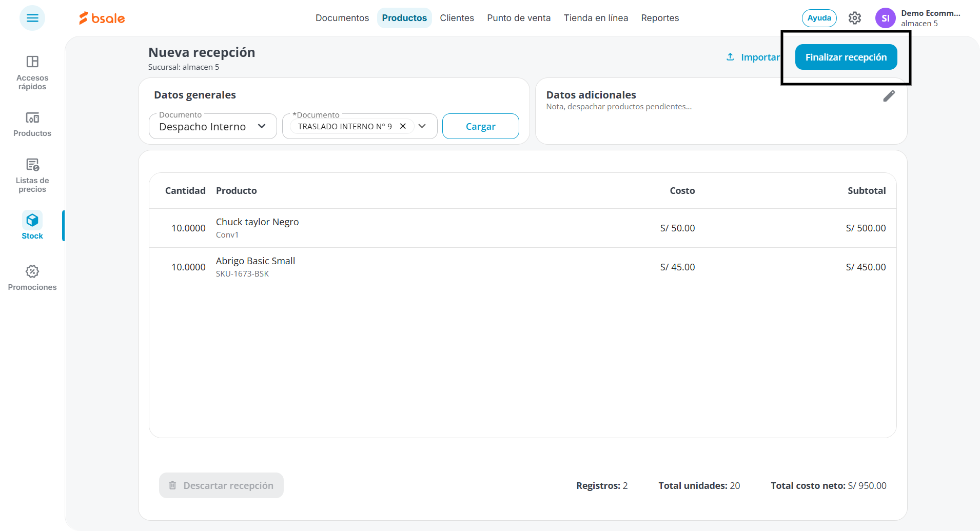Select the Productos top menu
980x531 pixels.
[x=404, y=18]
